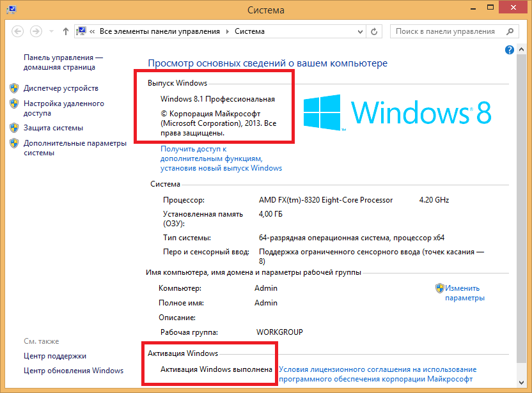Click the '4,00 ГБ' memory value
Screen dimensions: 532x393
[270, 214]
